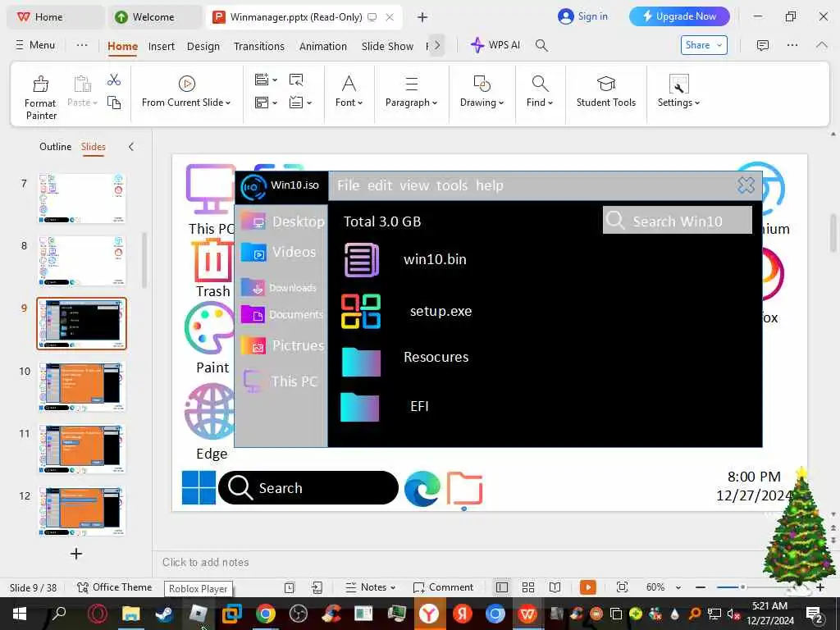
Task: Click the Windows Start button on taskbar
Action: pos(20,614)
